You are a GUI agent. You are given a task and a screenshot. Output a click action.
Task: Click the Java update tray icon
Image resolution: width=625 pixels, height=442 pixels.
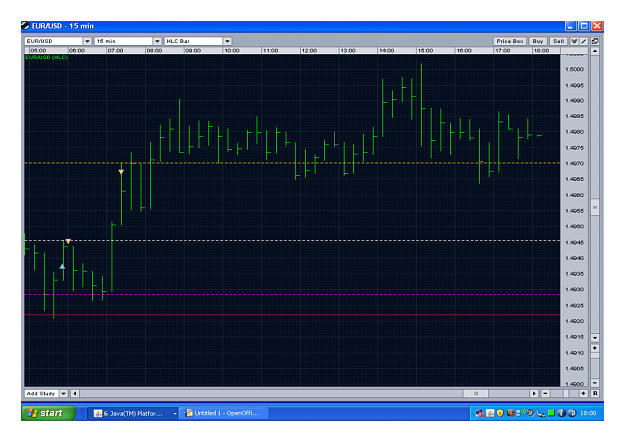pyautogui.click(x=490, y=413)
